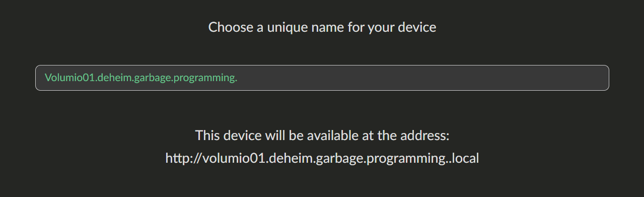Click 'garbage' inside the device name field

[x=153, y=78]
